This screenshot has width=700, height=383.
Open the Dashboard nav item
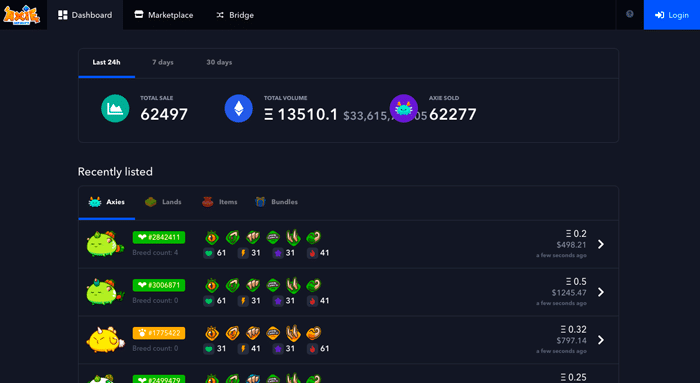coord(85,15)
